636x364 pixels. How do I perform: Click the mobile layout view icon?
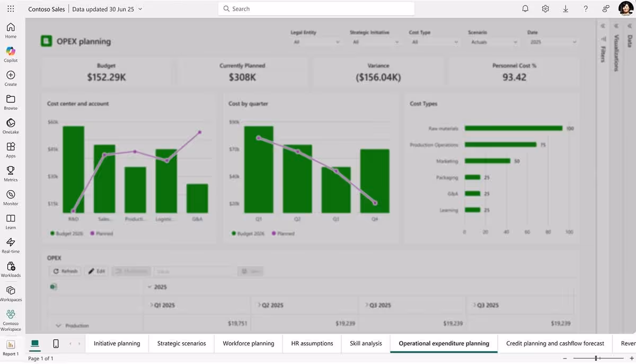coord(55,343)
